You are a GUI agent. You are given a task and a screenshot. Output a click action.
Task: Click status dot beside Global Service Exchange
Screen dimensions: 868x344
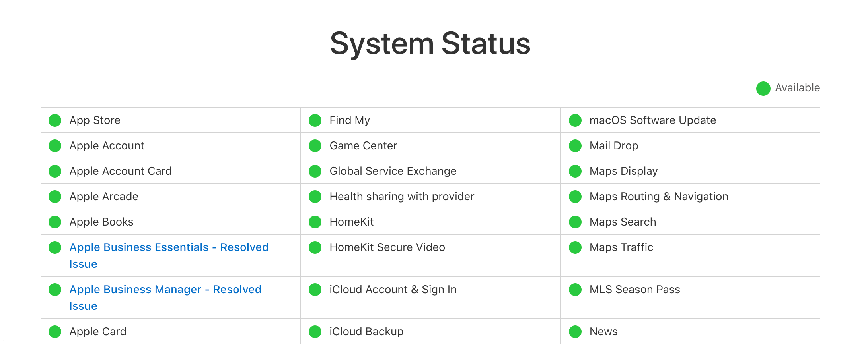point(315,171)
